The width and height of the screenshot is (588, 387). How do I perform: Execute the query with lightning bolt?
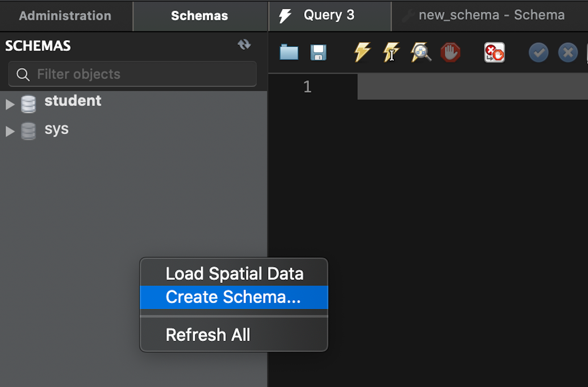pyautogui.click(x=362, y=52)
